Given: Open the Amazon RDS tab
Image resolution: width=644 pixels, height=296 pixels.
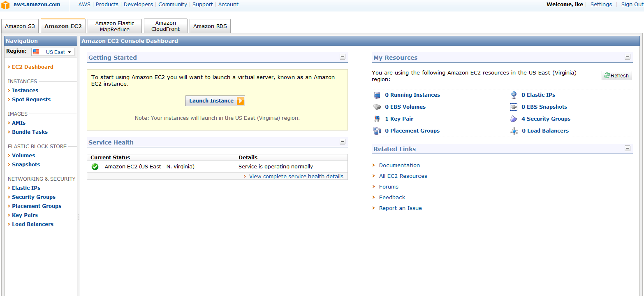Looking at the screenshot, I should pos(210,26).
